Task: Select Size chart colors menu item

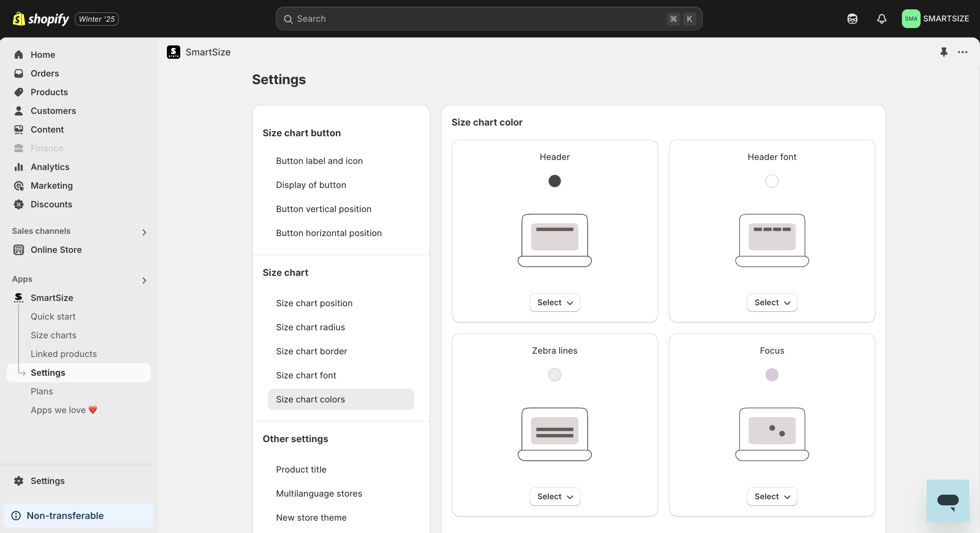Action: pyautogui.click(x=341, y=399)
